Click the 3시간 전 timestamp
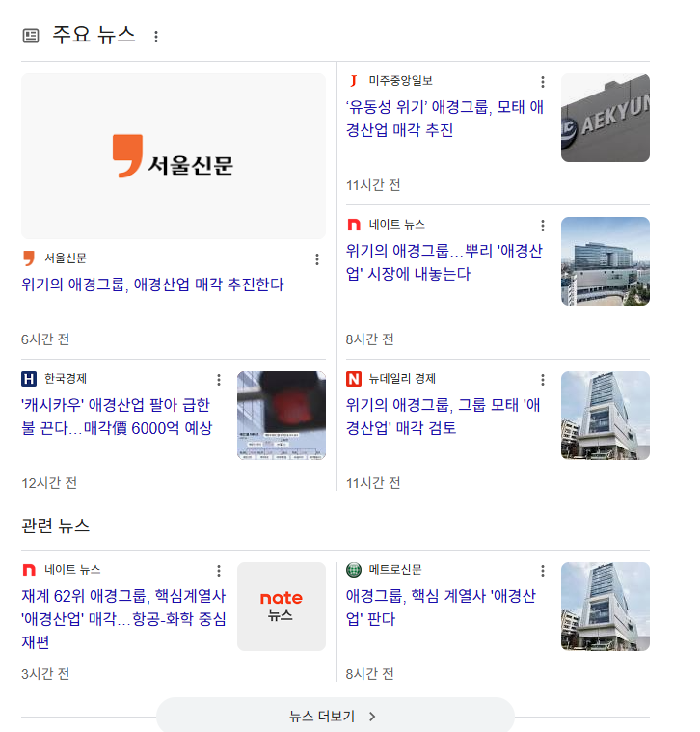 pos(45,674)
